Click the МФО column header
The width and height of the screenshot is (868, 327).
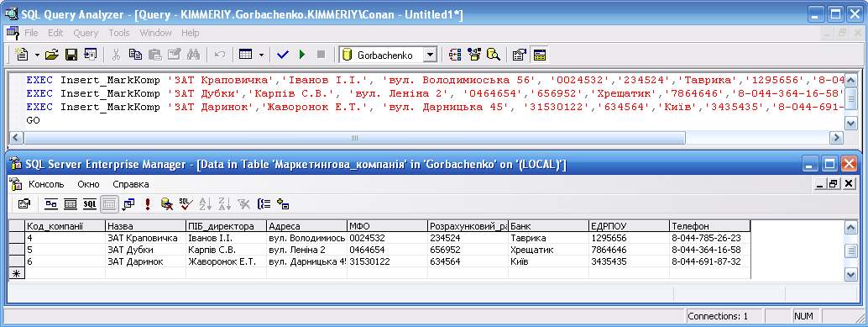(x=387, y=226)
